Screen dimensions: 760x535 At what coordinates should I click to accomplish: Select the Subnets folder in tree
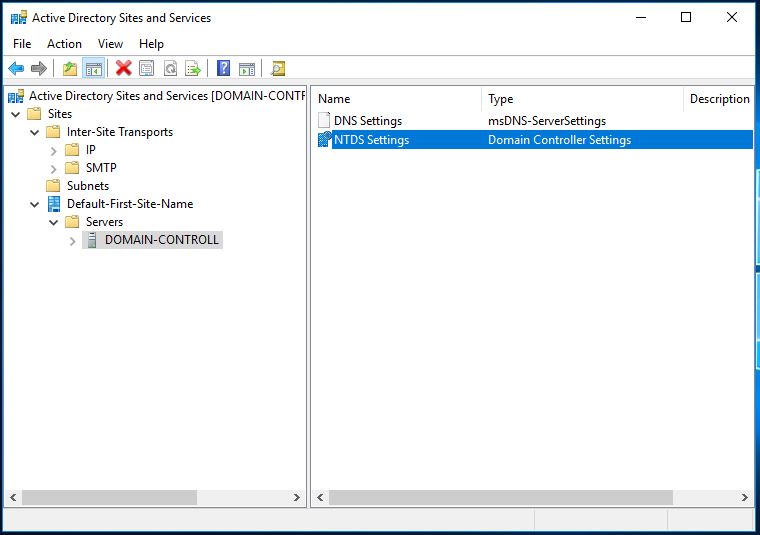pos(87,186)
